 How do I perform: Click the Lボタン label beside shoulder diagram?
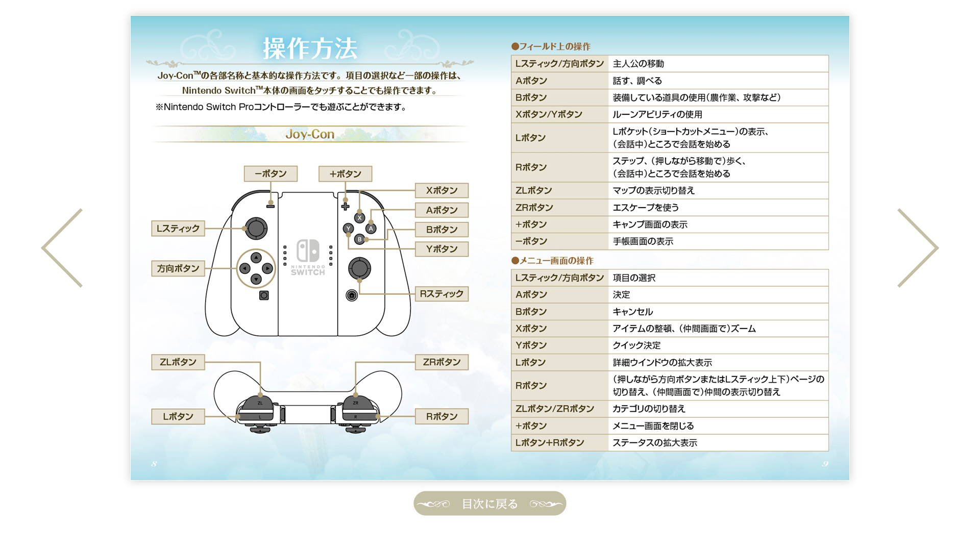click(x=178, y=417)
